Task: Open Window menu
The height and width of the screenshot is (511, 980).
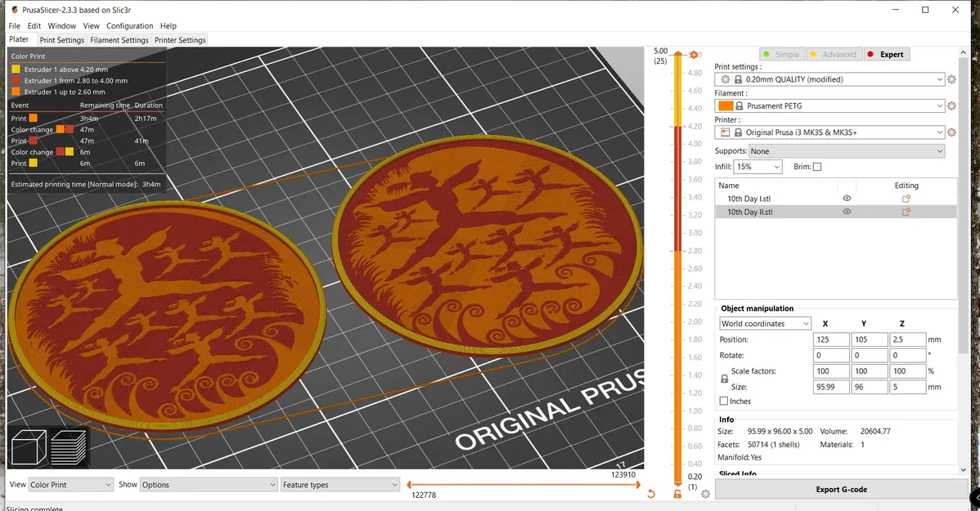Action: point(62,25)
